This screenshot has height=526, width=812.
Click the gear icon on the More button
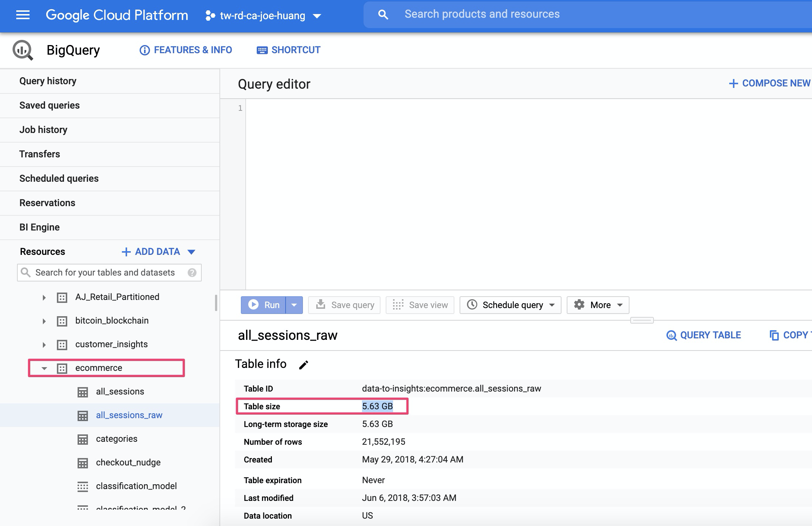[x=579, y=305]
